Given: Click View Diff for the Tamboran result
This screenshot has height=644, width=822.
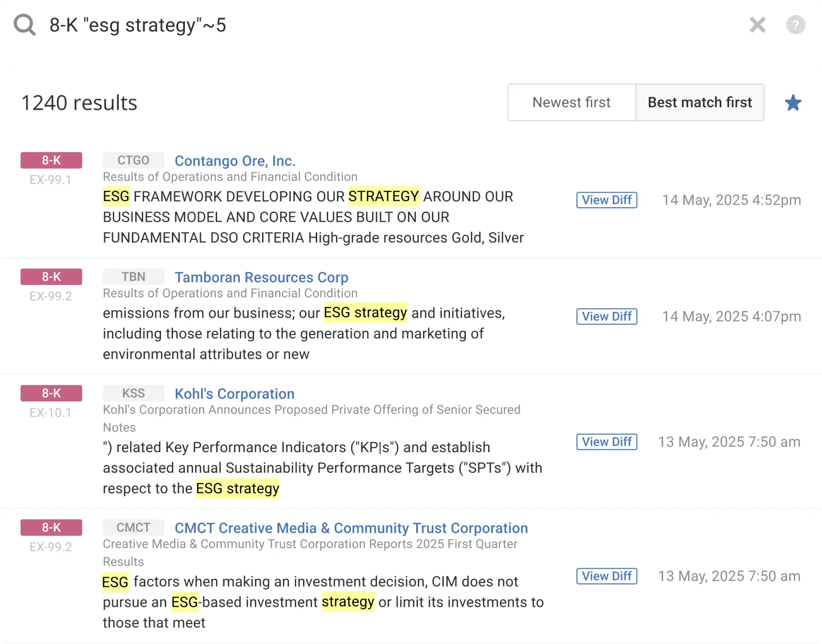Looking at the screenshot, I should 607,316.
